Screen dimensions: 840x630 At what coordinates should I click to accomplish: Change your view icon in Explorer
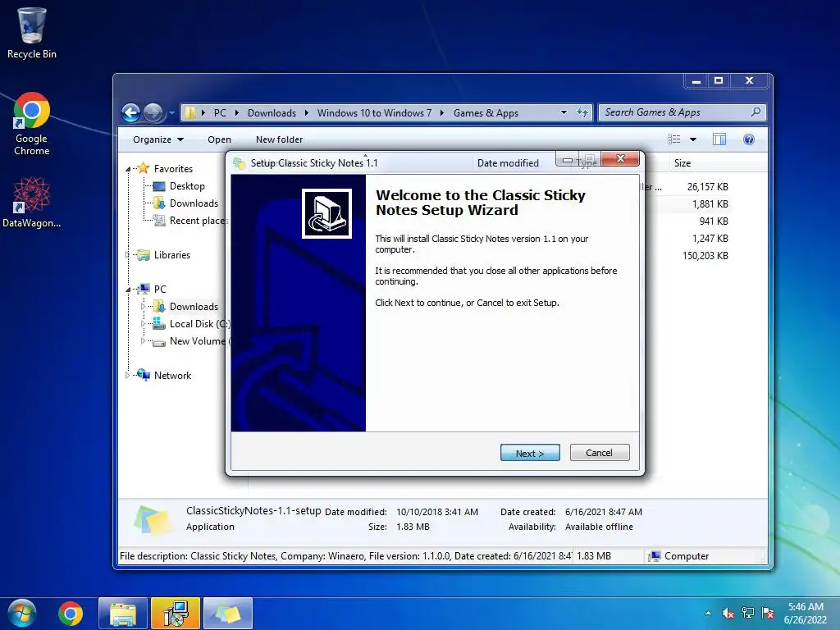point(674,139)
